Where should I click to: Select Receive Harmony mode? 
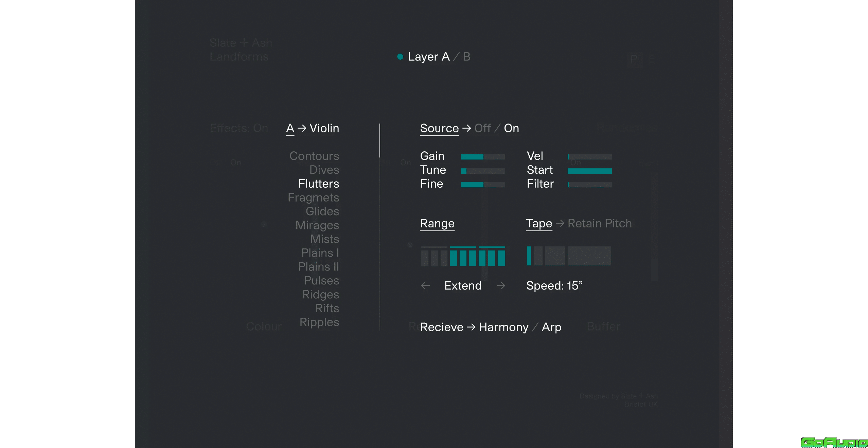503,327
